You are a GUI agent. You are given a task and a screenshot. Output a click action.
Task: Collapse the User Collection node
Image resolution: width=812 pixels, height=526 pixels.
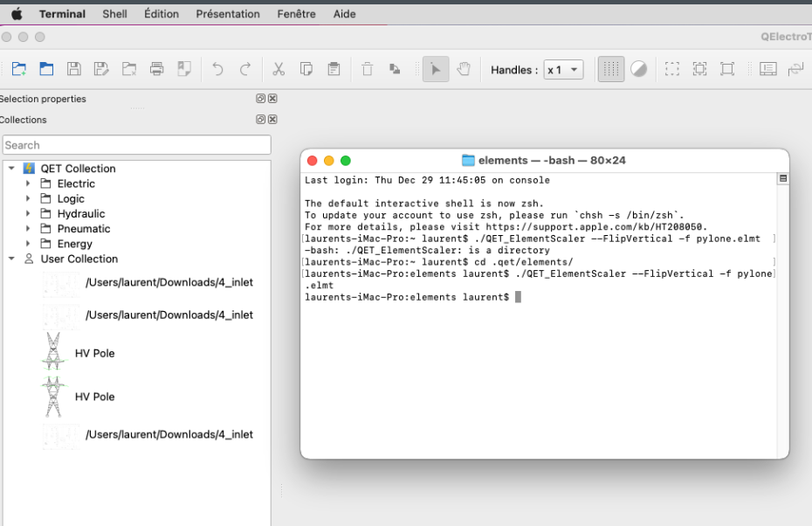(11, 259)
